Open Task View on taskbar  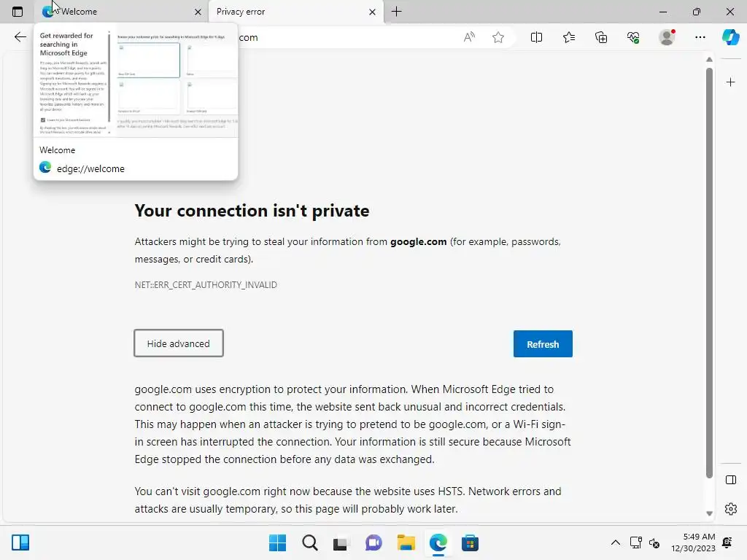point(341,542)
